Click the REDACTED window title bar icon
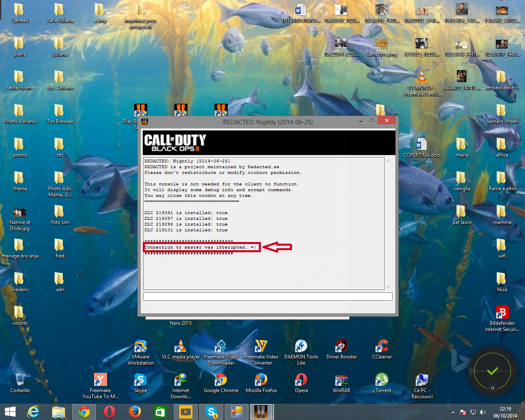Image resolution: width=525 pixels, height=420 pixels. [145, 122]
